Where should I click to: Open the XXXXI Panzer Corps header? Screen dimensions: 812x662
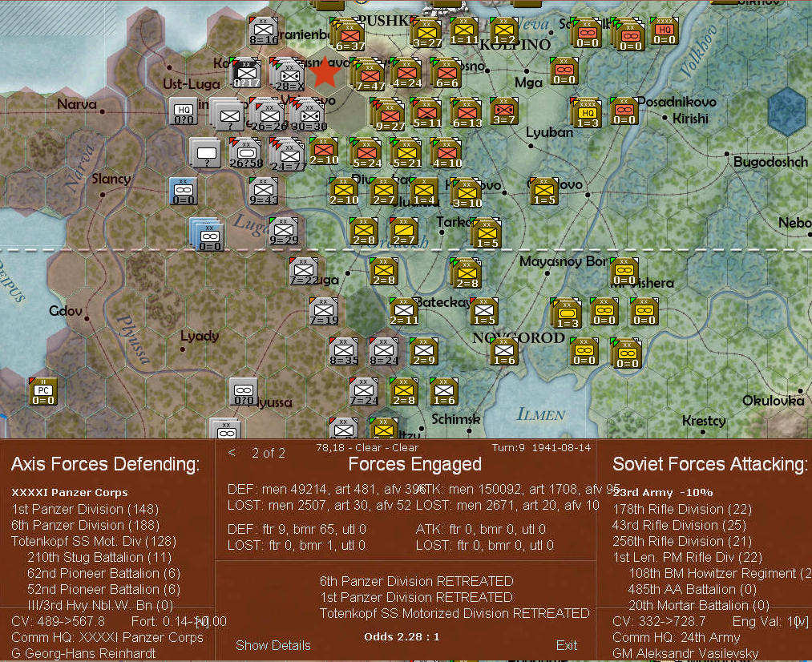coord(70,492)
